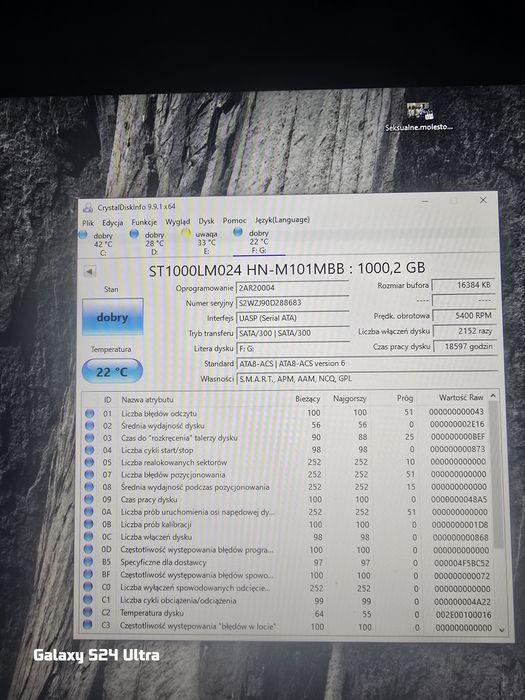Screen dimensions: 525x700
Task: Click the desktop file icon Seksualne.molesto...
Action: coord(419,117)
